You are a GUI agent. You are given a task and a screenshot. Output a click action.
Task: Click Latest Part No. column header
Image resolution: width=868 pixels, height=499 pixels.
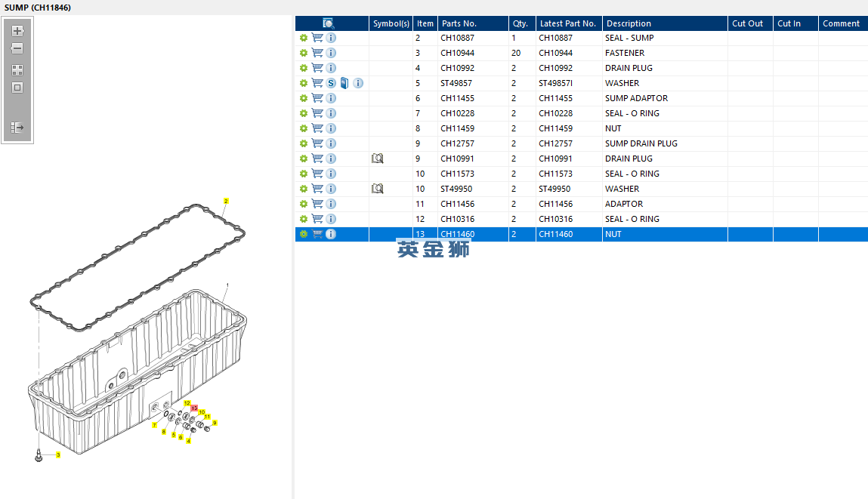tap(569, 23)
